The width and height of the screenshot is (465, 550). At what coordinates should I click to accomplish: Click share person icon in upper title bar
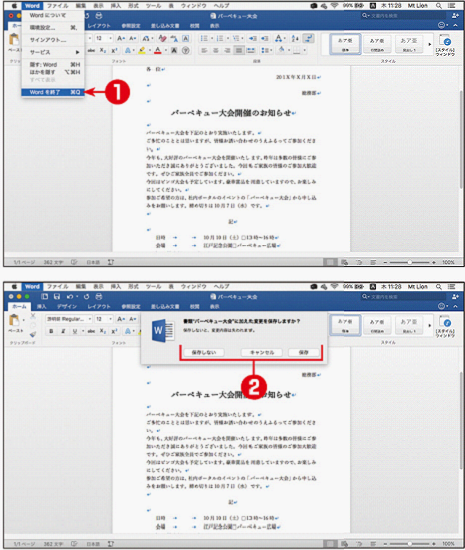pyautogui.click(x=455, y=15)
